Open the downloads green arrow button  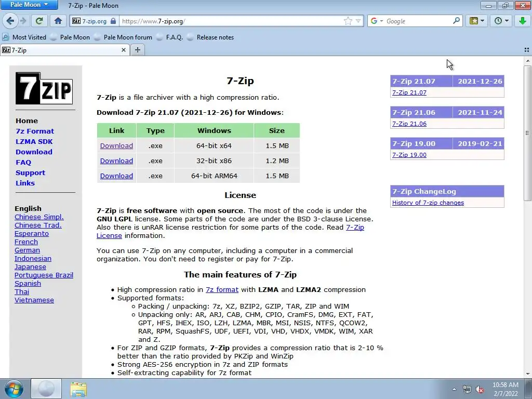[523, 21]
